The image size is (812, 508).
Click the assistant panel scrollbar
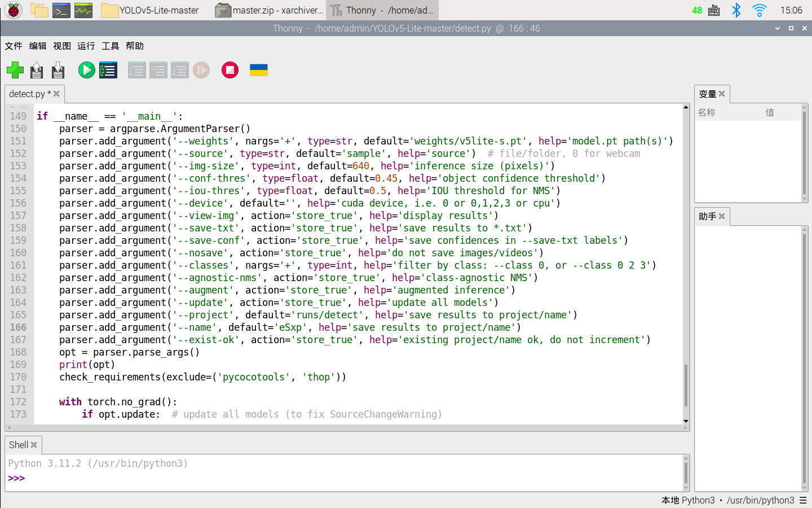[x=805, y=358]
